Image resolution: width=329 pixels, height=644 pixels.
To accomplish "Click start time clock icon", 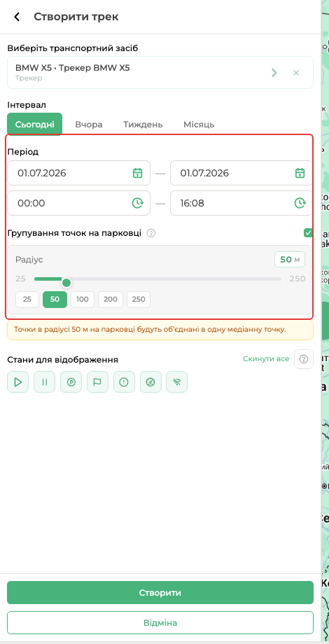I will click(x=137, y=203).
